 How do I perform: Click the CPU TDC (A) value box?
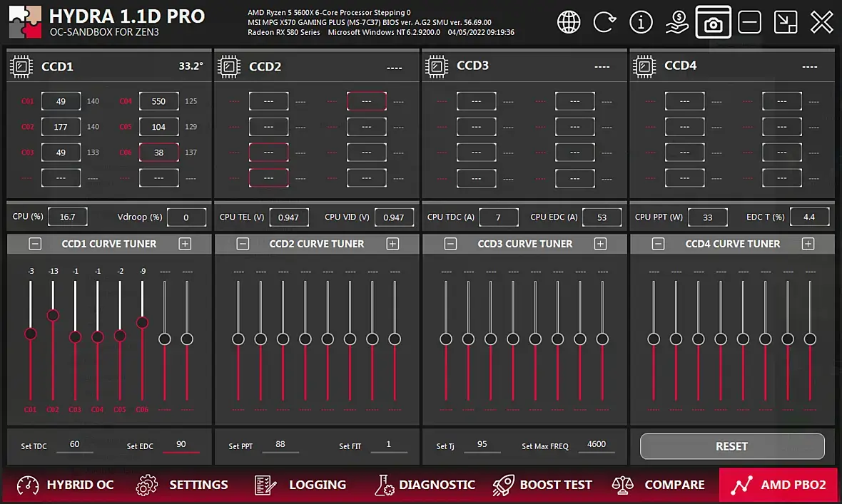498,217
